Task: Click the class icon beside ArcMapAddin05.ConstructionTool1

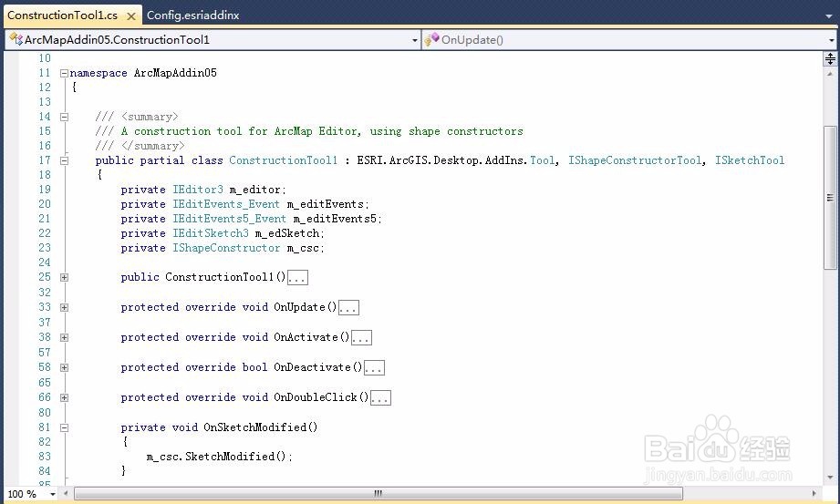Action: pos(16,39)
